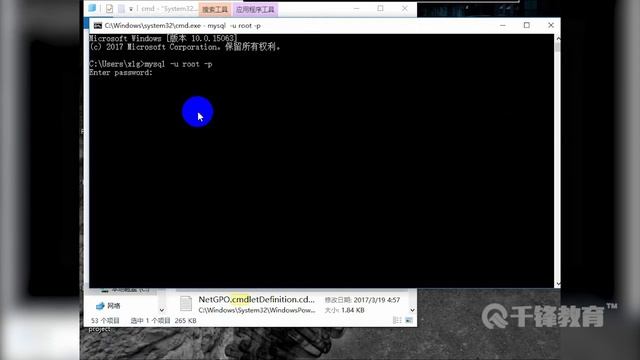This screenshot has height=360, width=640.
Task: Click the '(c) 2017 Microsoft Corporation' line
Action: 185,47
